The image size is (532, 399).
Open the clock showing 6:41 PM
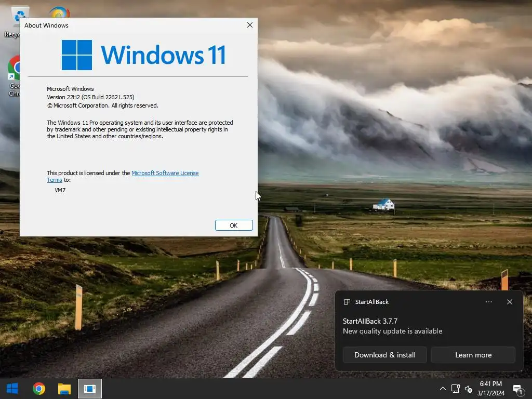(490, 384)
